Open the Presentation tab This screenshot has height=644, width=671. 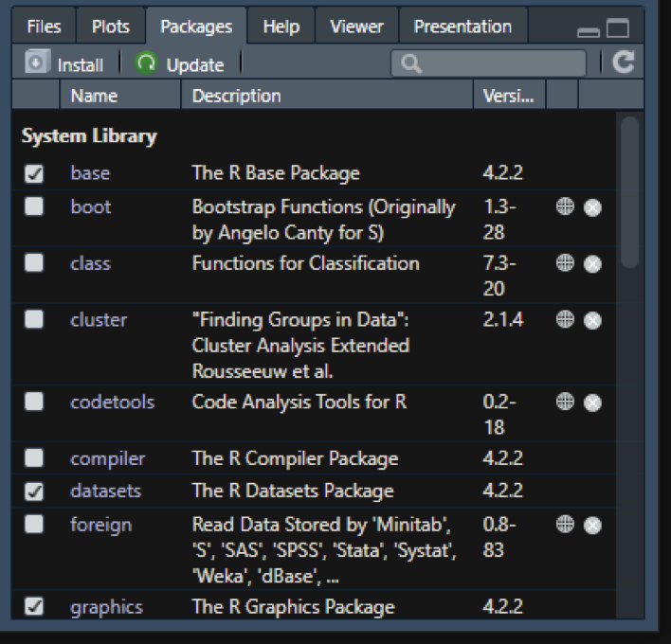[x=462, y=27]
